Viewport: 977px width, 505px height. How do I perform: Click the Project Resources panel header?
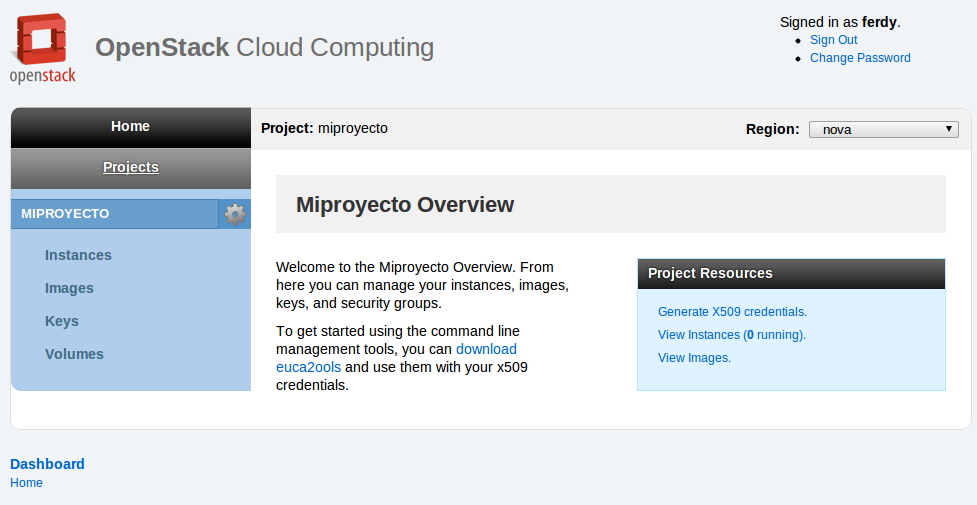pyautogui.click(x=791, y=274)
